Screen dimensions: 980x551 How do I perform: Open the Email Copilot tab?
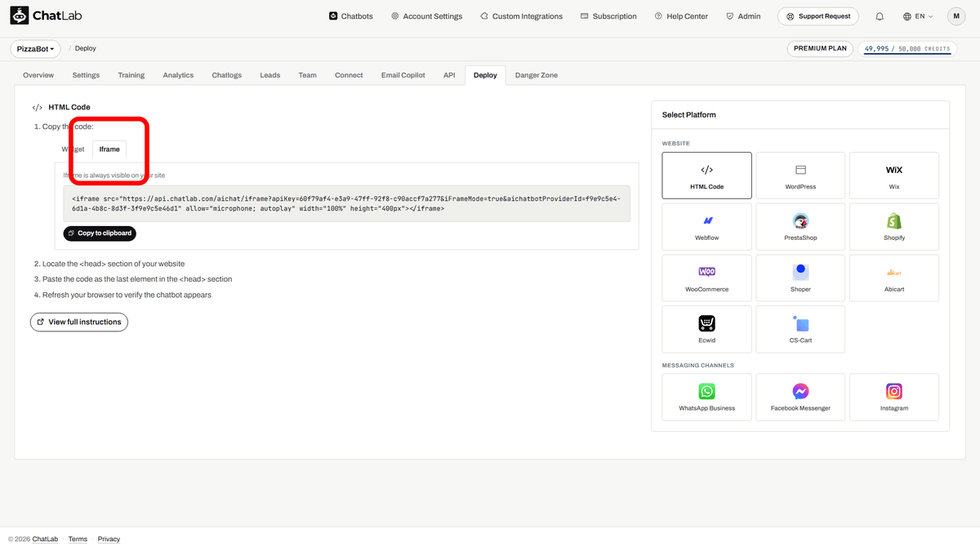point(403,75)
